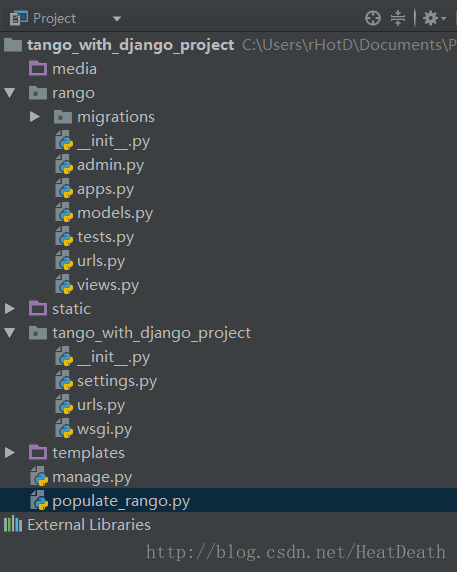457x572 pixels.
Task: Expand the migrations folder
Action: click(x=35, y=117)
